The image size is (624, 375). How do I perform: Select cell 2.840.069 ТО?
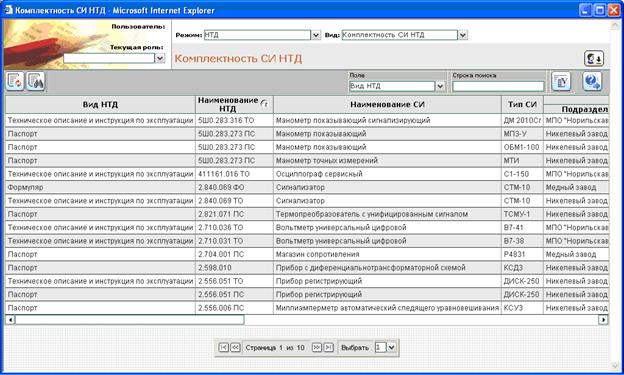coord(234,201)
